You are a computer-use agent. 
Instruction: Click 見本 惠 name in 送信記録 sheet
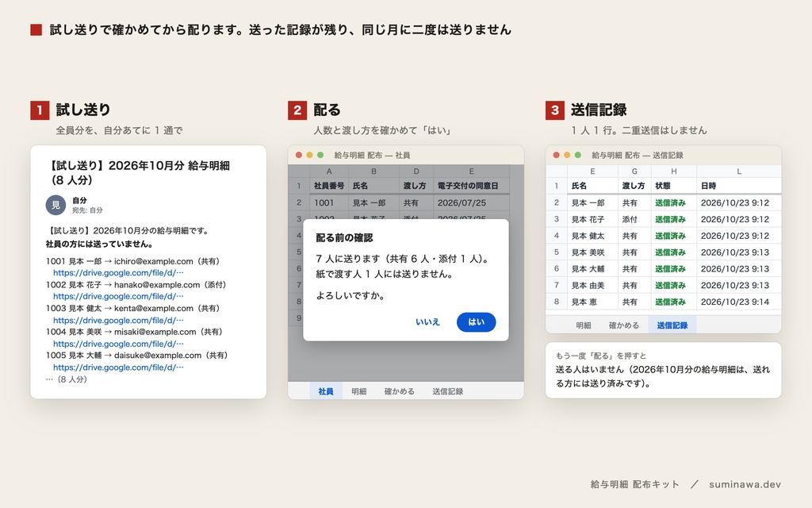click(x=592, y=302)
